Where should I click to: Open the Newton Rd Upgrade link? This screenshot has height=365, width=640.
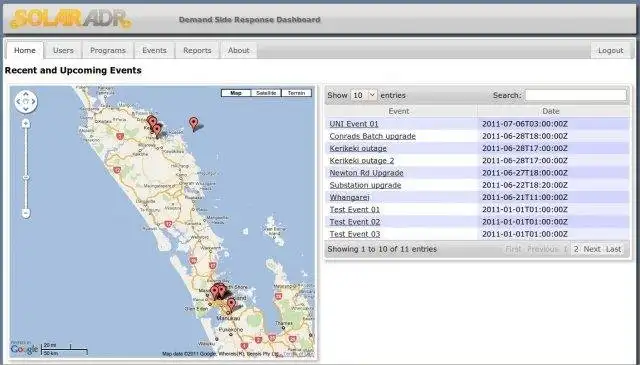click(x=366, y=173)
